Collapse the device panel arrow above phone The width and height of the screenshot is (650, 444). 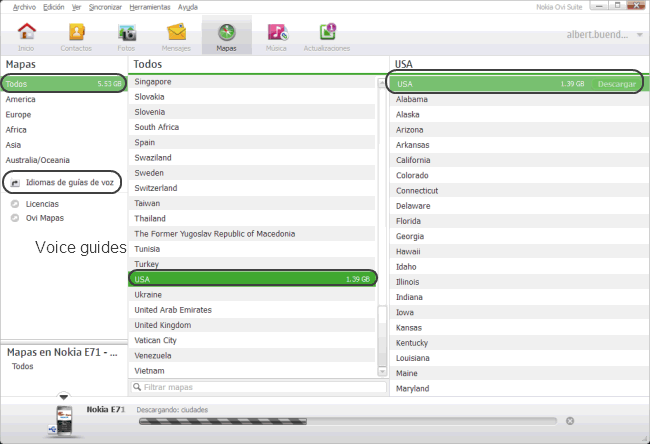64,396
